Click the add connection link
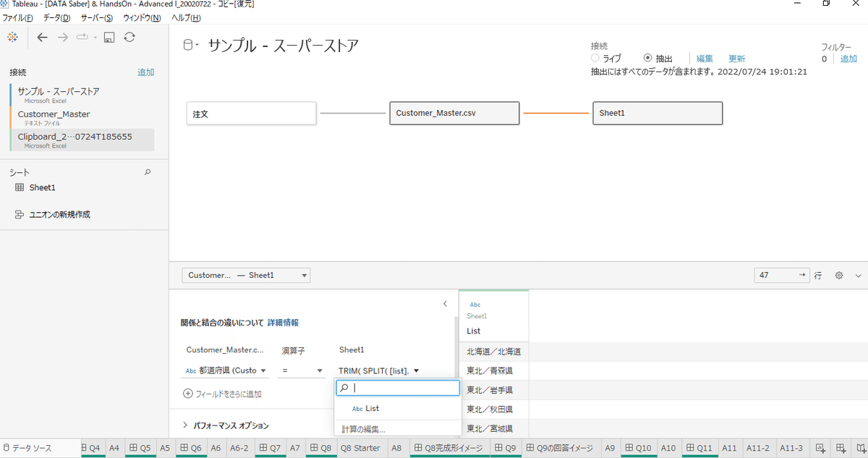The width and height of the screenshot is (868, 458). (x=145, y=72)
